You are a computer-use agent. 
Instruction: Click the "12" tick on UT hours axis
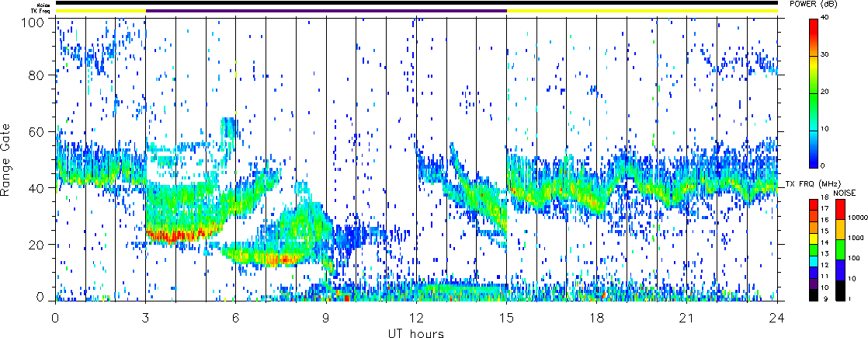[x=416, y=318]
